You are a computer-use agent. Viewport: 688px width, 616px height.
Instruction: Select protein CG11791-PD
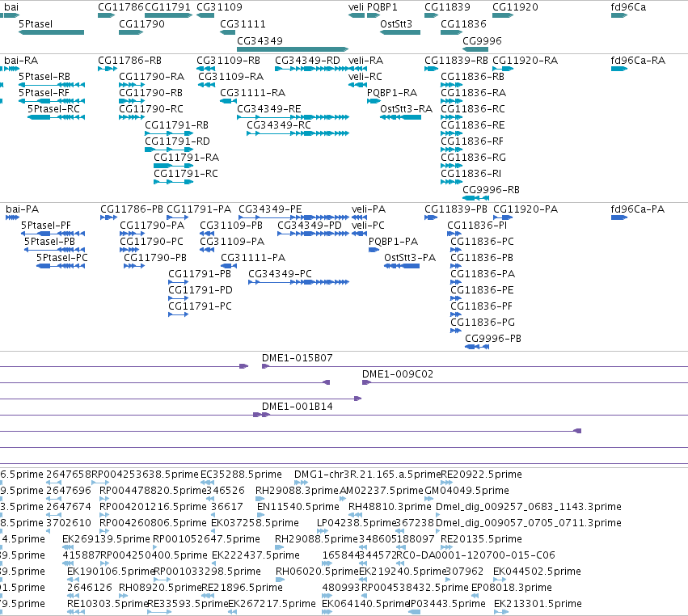(x=179, y=298)
